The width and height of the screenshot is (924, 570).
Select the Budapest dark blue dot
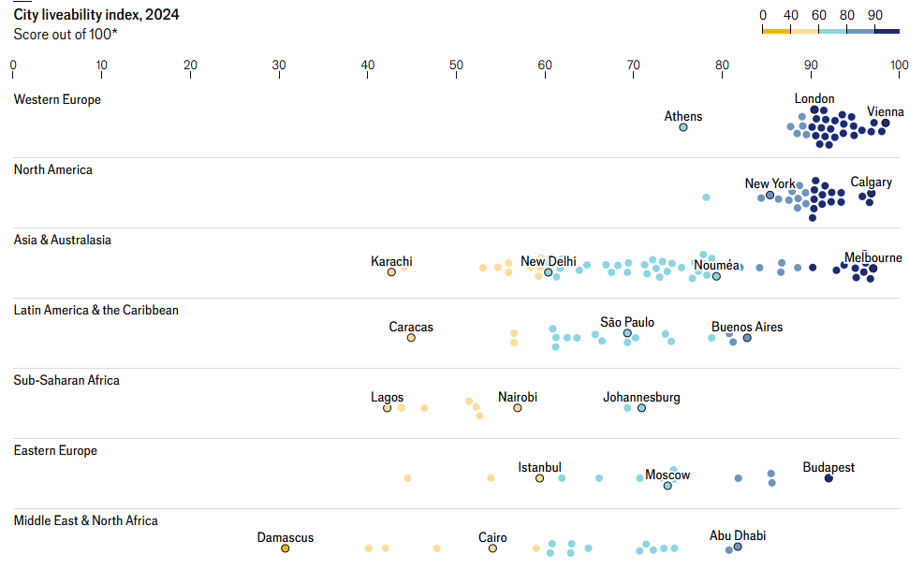829,478
